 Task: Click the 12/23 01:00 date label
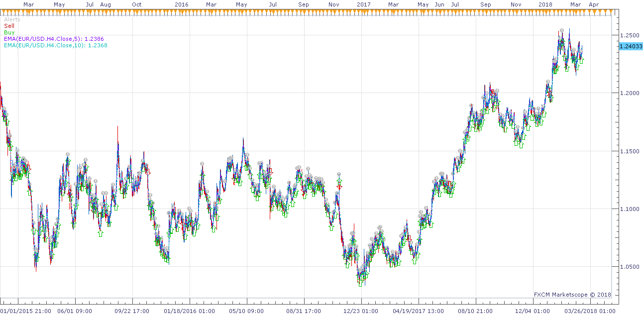tap(361, 311)
